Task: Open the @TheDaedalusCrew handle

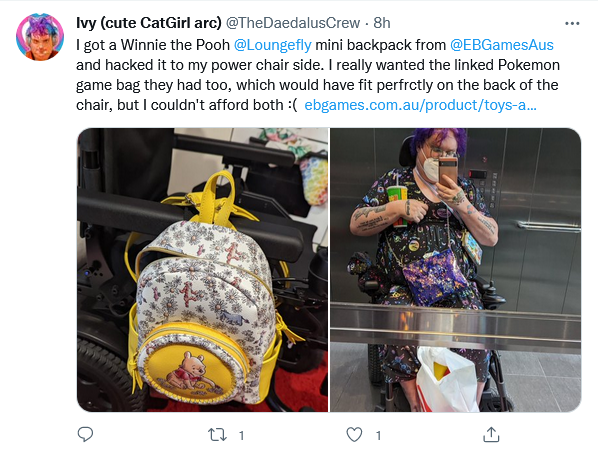Action: point(293,23)
